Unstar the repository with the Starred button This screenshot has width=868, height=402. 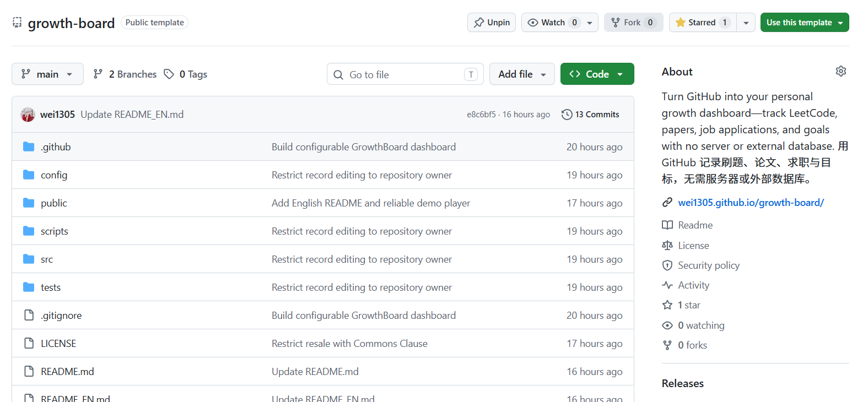click(703, 23)
